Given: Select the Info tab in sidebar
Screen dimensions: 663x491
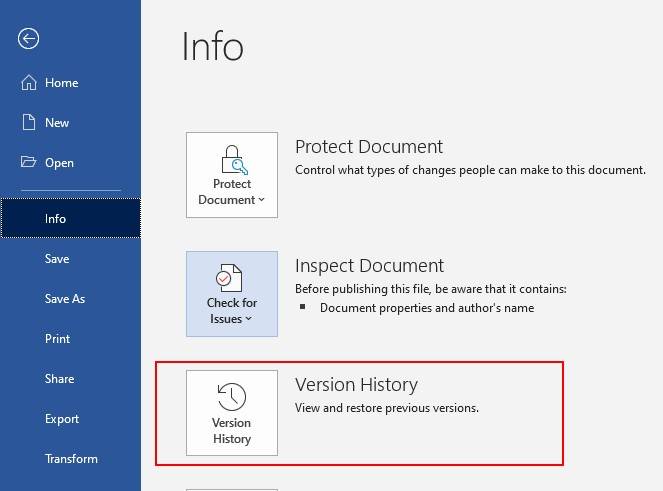Looking at the screenshot, I should pyautogui.click(x=71, y=218).
